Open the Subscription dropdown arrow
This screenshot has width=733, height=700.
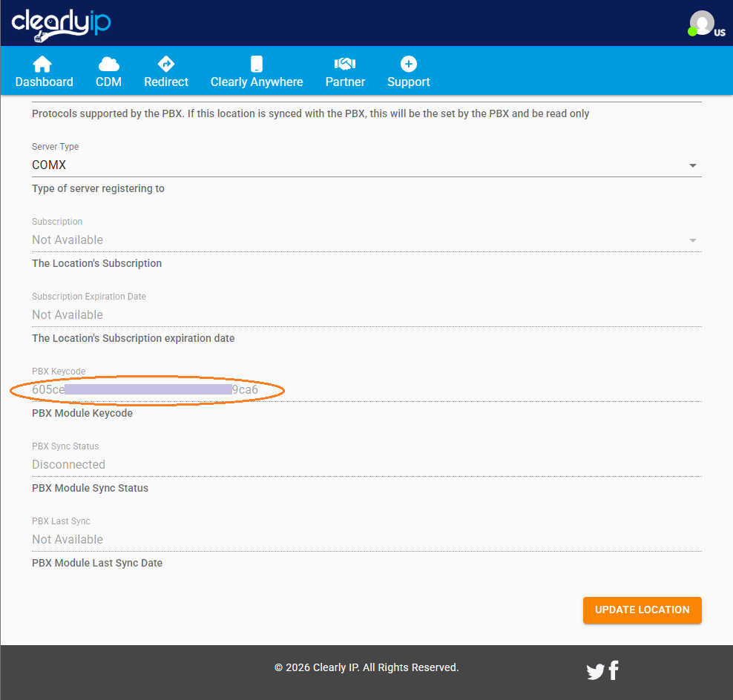click(x=692, y=240)
